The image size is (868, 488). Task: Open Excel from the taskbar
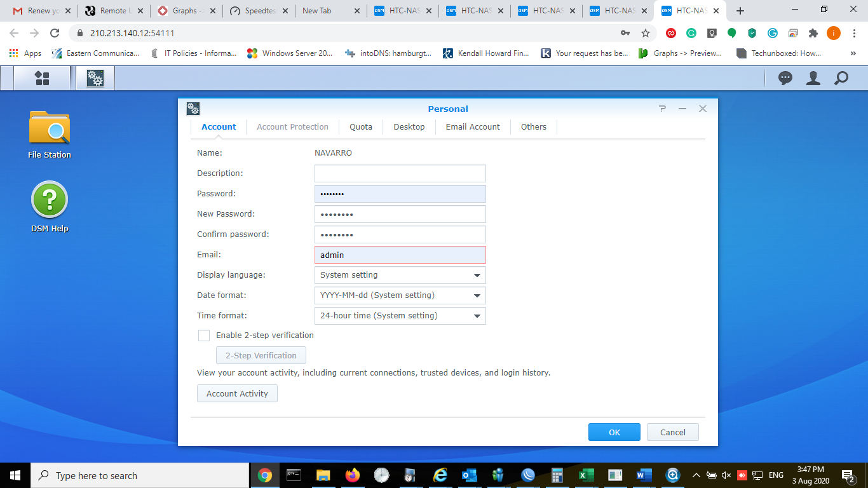(586, 475)
